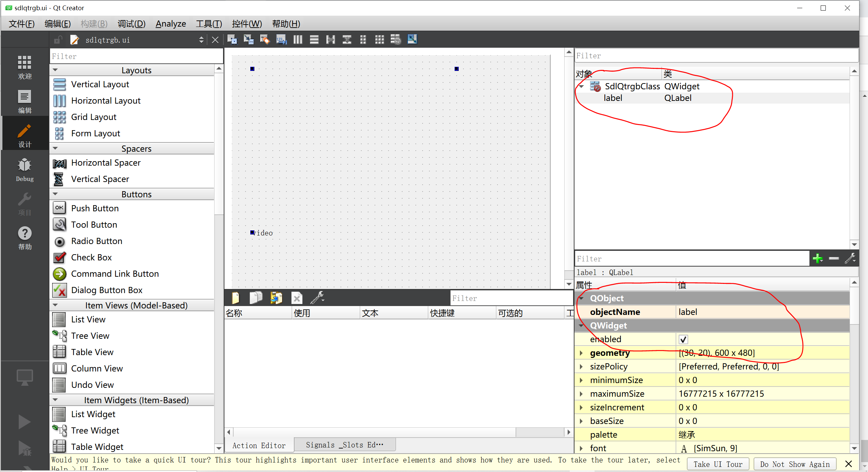Open the sdlqtrgb.ui file selector dropdown
The width and height of the screenshot is (868, 472).
coord(201,40)
